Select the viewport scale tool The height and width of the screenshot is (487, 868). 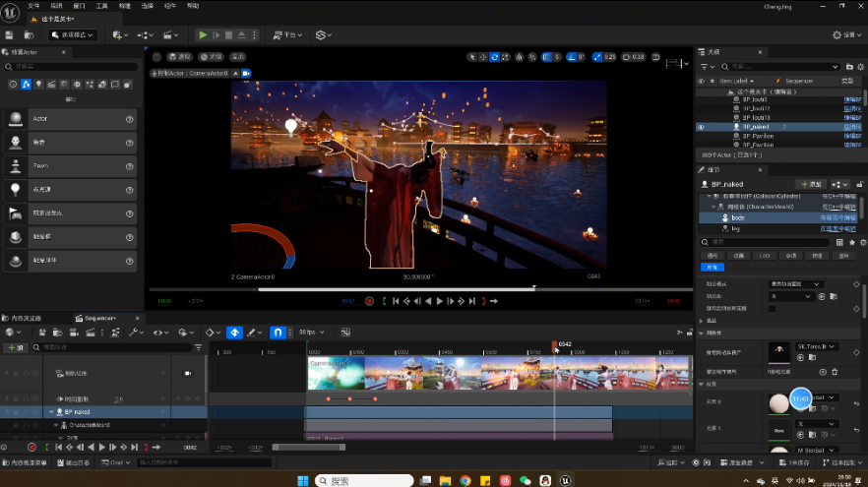506,56
